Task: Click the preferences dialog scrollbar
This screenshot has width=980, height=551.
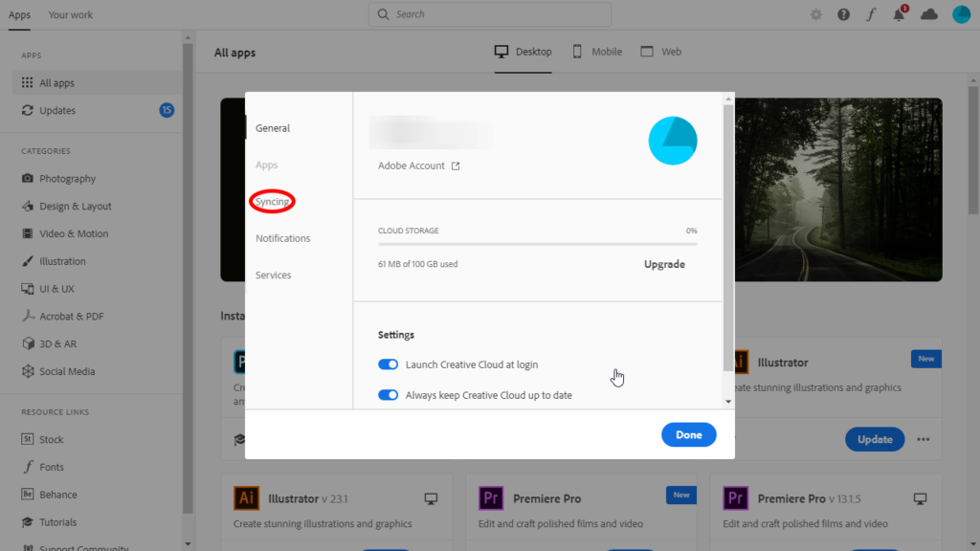Action: (x=728, y=237)
